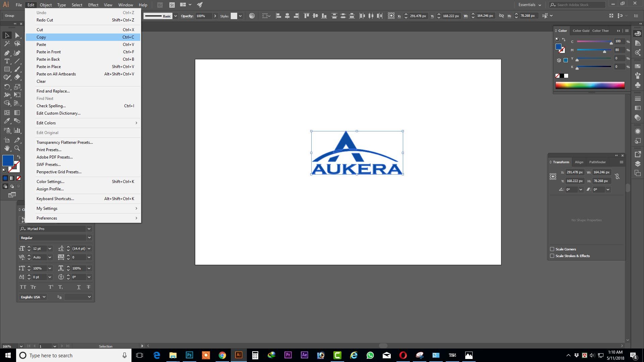Toggle constrain width and height proportions in Transform panel
The image size is (644, 362).
tap(617, 176)
